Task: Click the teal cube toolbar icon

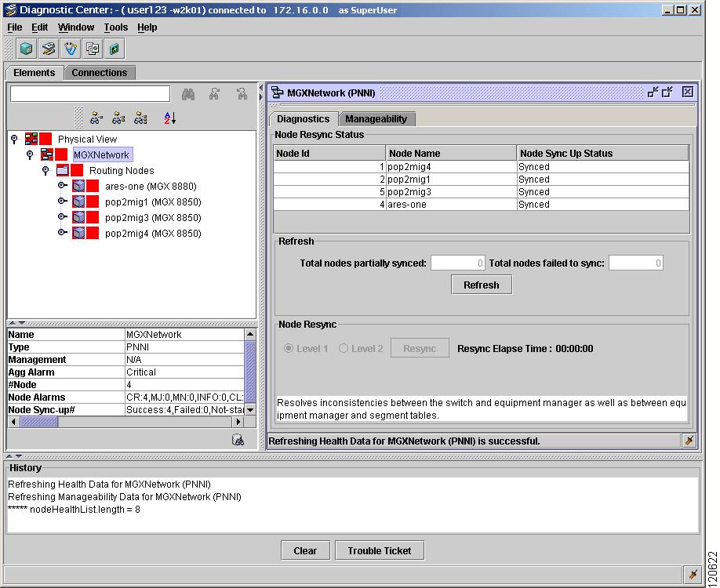Action: [26, 49]
